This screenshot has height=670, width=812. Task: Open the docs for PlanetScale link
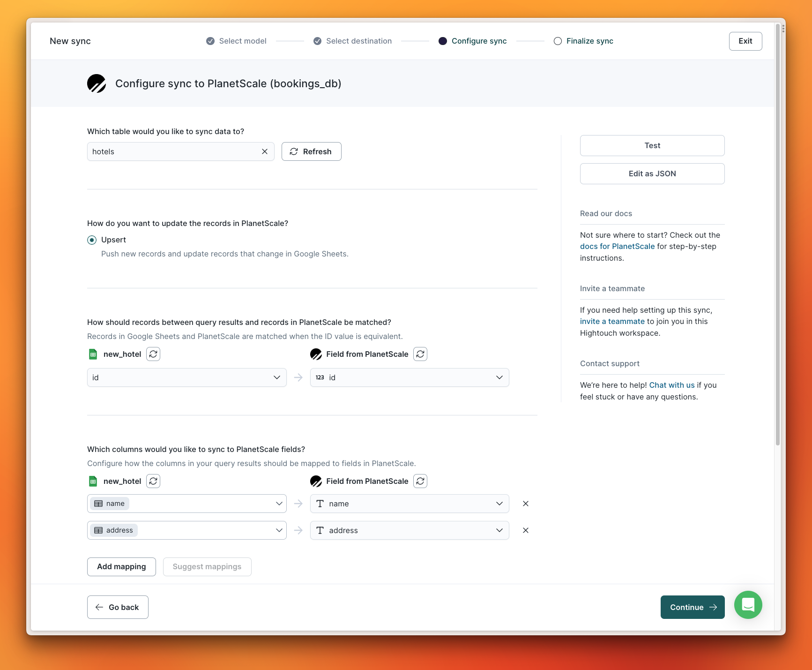point(617,246)
